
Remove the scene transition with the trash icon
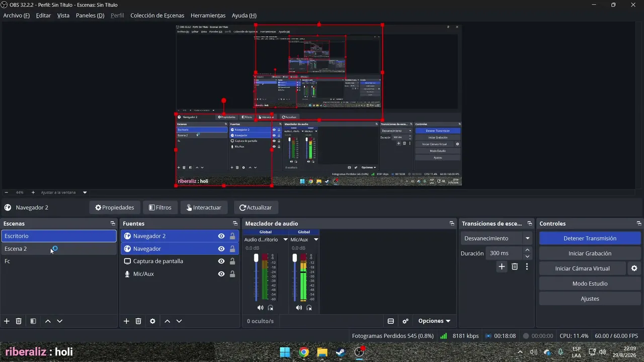(x=515, y=266)
